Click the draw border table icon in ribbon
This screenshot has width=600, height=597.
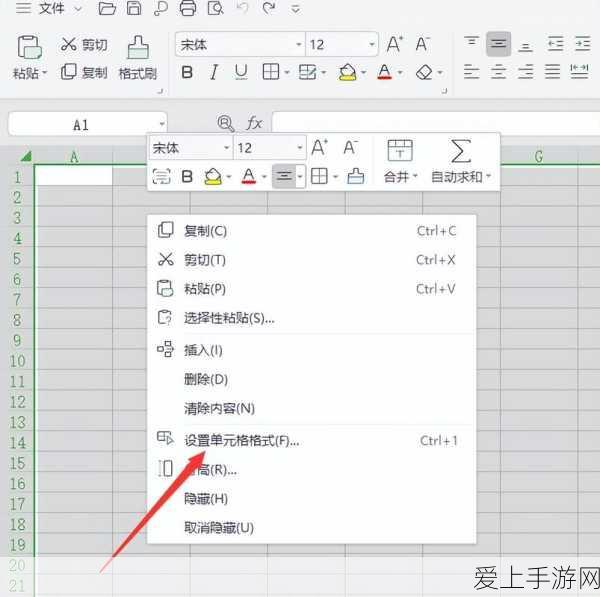(x=307, y=72)
